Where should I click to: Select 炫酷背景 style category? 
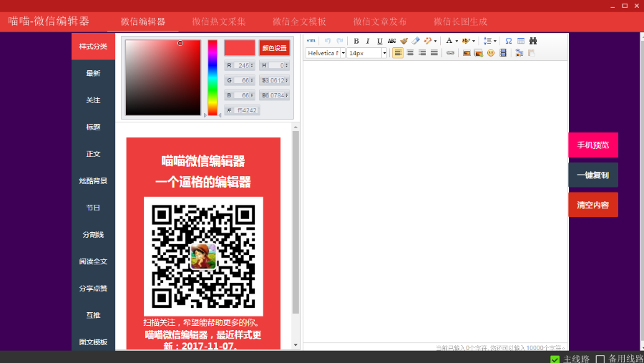[x=93, y=181]
